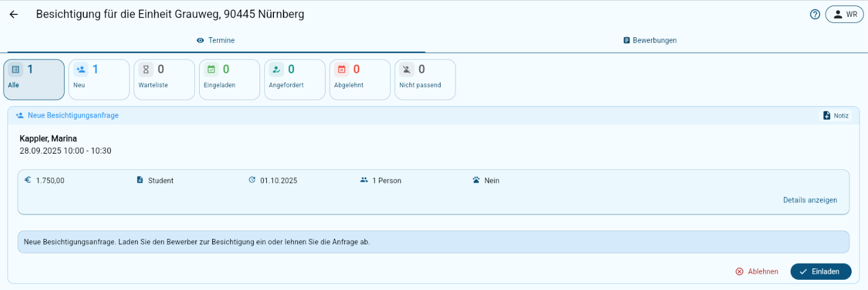Reject the request with Ablehnen
The width and height of the screenshot is (868, 290).
click(757, 271)
